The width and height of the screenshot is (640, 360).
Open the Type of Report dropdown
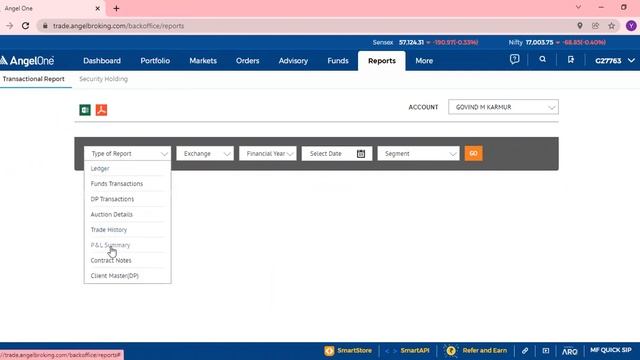(x=127, y=153)
